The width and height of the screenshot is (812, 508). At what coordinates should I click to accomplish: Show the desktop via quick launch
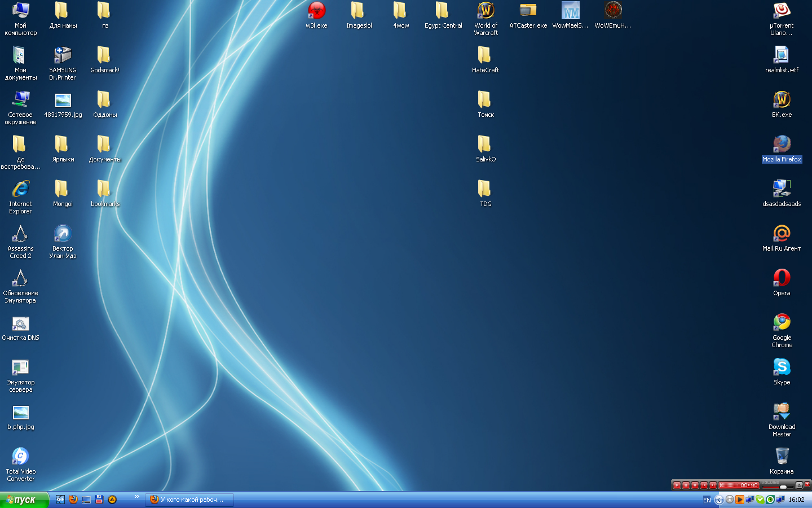[86, 500]
